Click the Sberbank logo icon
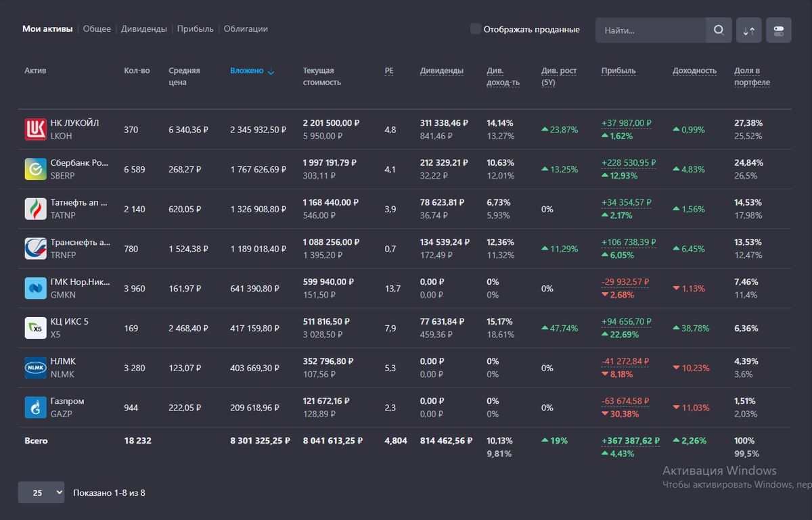This screenshot has width=812, height=520. pos(35,169)
